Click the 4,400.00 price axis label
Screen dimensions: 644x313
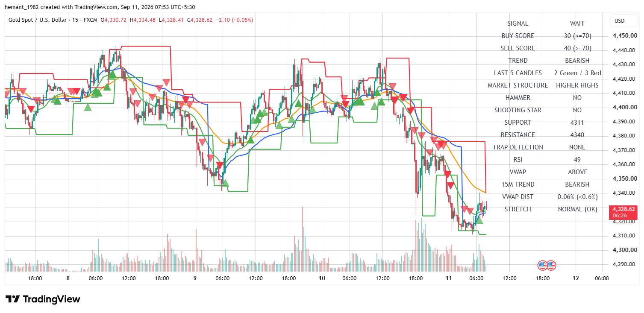624,107
